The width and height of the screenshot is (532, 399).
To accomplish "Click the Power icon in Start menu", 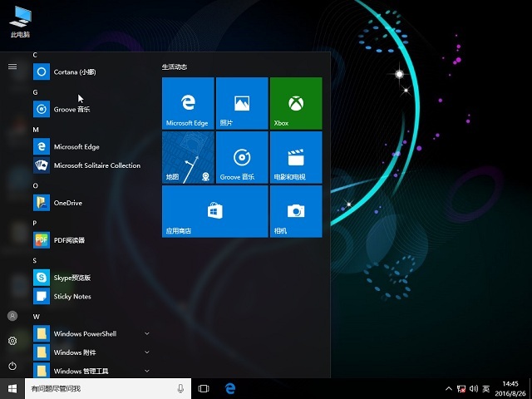I will pyautogui.click(x=12, y=366).
